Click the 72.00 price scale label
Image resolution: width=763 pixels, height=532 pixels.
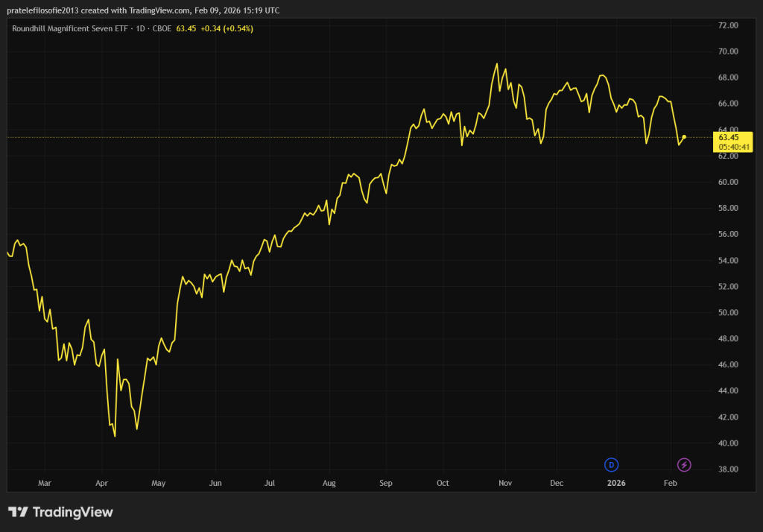[x=727, y=25]
